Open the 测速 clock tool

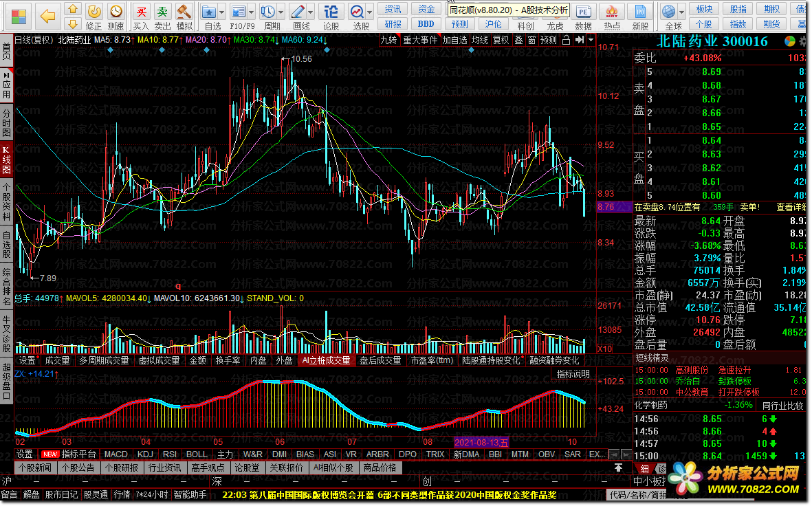click(x=116, y=16)
